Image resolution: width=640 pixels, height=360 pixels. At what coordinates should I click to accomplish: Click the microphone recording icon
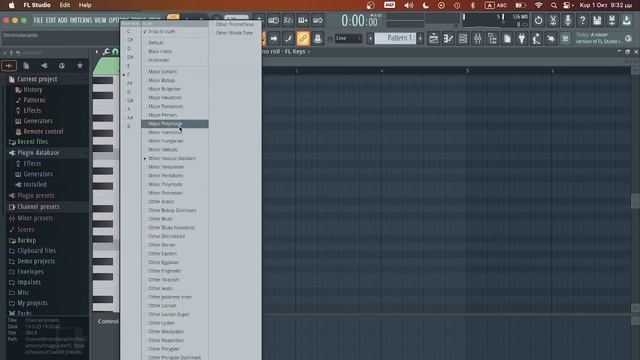pos(568,20)
